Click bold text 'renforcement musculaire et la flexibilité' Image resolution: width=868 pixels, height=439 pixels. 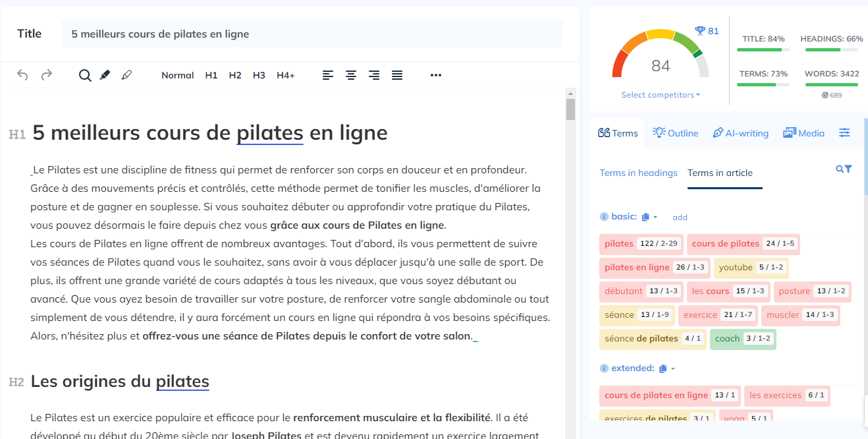(x=391, y=417)
